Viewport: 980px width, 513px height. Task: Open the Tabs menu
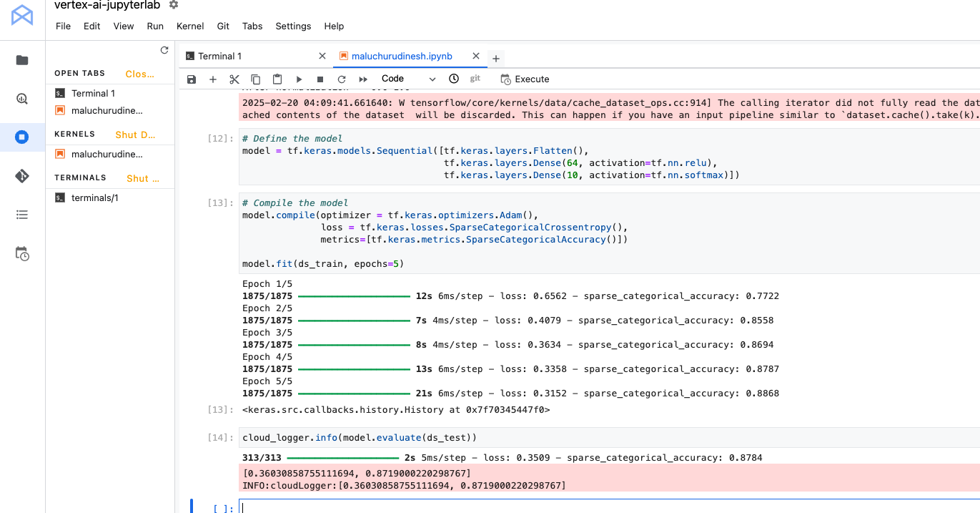click(x=252, y=26)
